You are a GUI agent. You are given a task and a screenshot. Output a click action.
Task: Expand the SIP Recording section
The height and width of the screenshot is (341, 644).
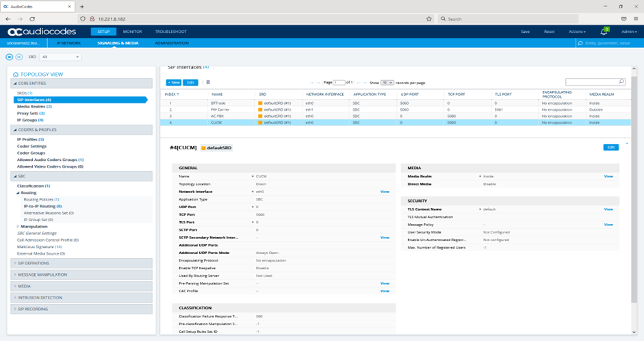81,310
